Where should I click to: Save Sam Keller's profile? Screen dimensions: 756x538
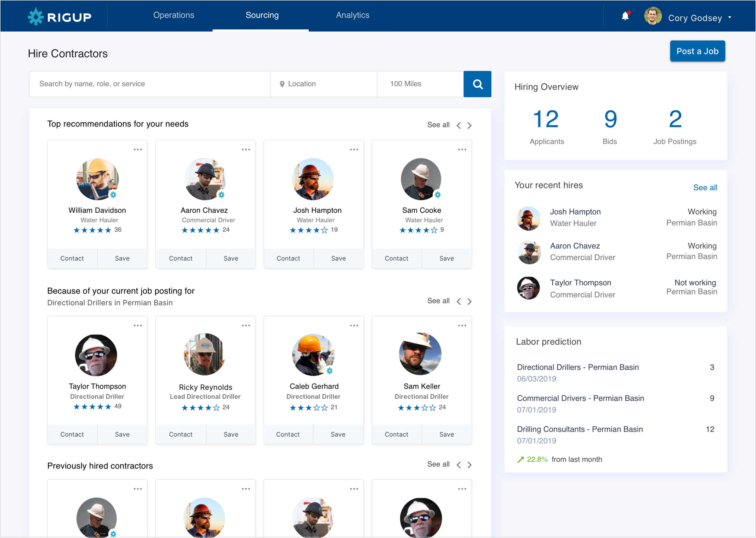point(447,434)
